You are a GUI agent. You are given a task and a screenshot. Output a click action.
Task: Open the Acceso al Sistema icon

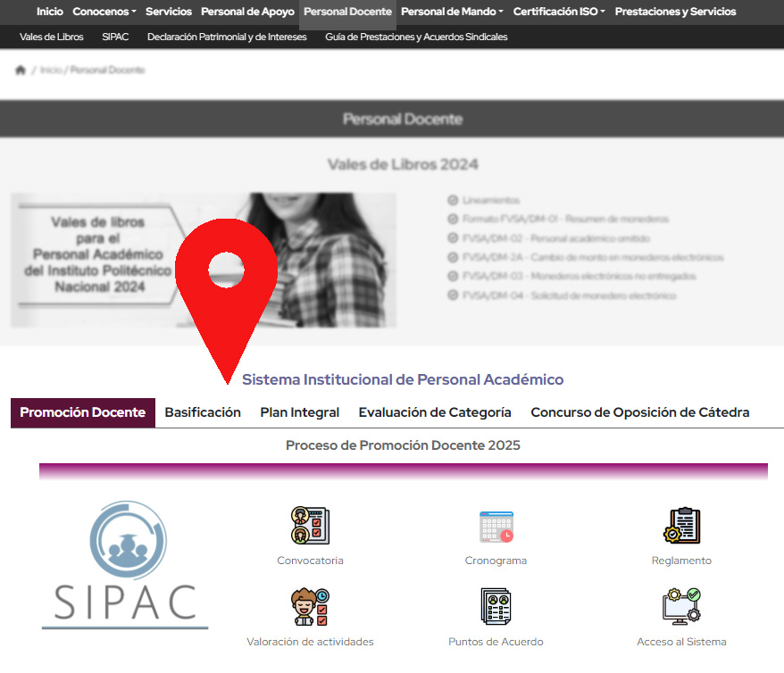pyautogui.click(x=681, y=606)
